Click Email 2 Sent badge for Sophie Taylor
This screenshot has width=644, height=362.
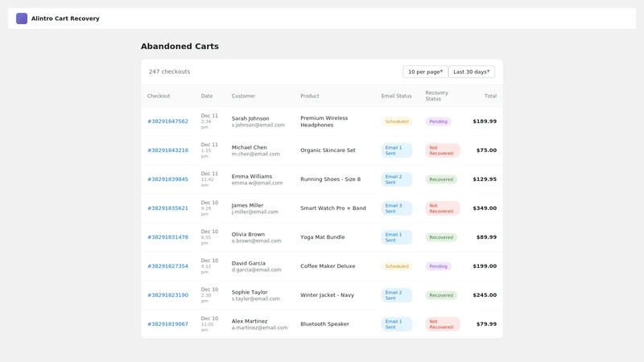tap(396, 295)
